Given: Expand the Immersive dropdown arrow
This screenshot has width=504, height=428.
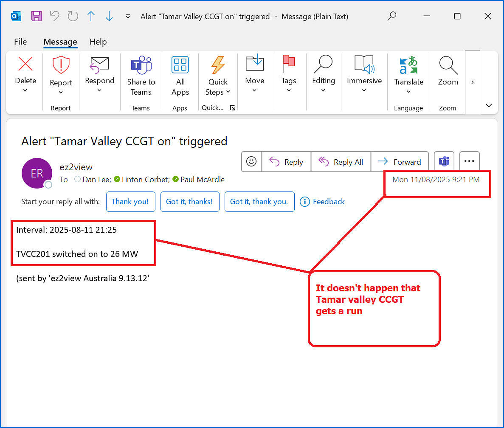Looking at the screenshot, I should (x=364, y=90).
